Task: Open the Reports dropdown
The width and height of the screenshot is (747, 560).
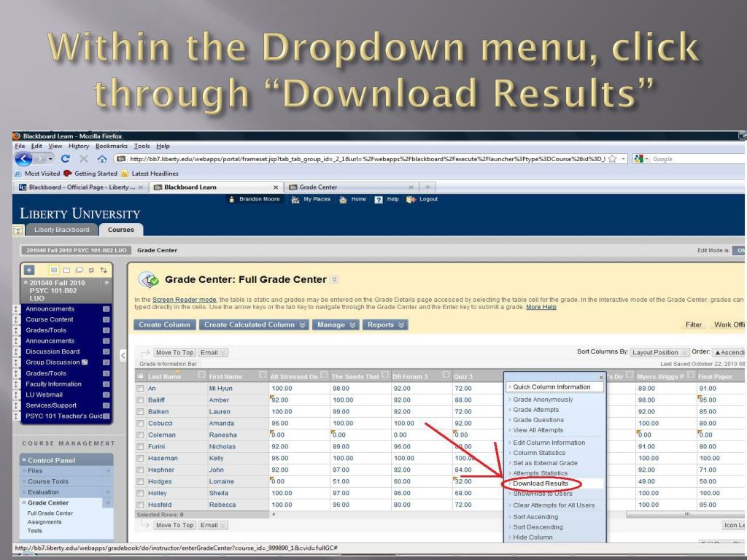Action: [x=385, y=324]
